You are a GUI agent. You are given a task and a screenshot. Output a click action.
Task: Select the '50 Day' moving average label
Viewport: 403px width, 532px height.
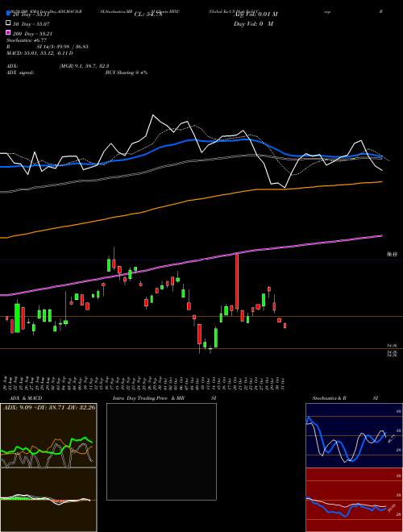pos(31,24)
